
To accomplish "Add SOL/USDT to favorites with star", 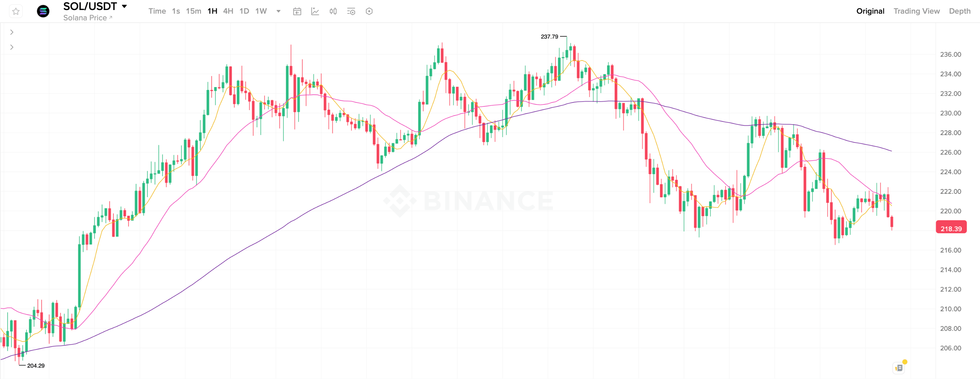I will 16,11.
